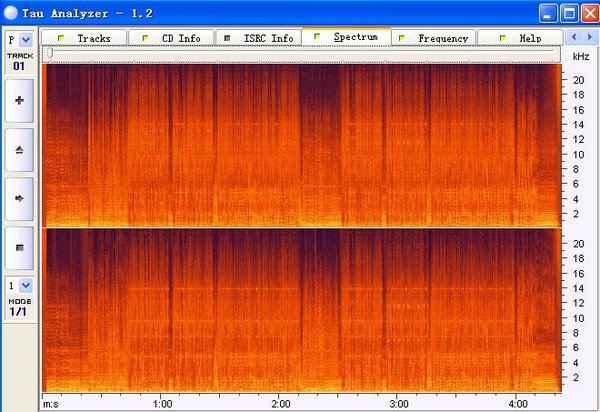
Task: Close the Tau Analyzer window
Action: (x=590, y=14)
